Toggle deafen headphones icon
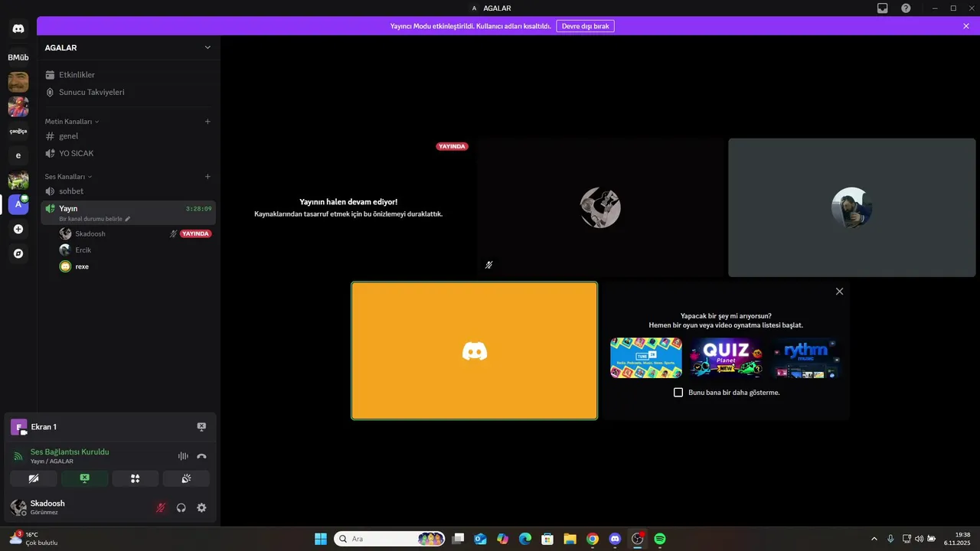Image resolution: width=980 pixels, height=551 pixels. click(x=181, y=507)
